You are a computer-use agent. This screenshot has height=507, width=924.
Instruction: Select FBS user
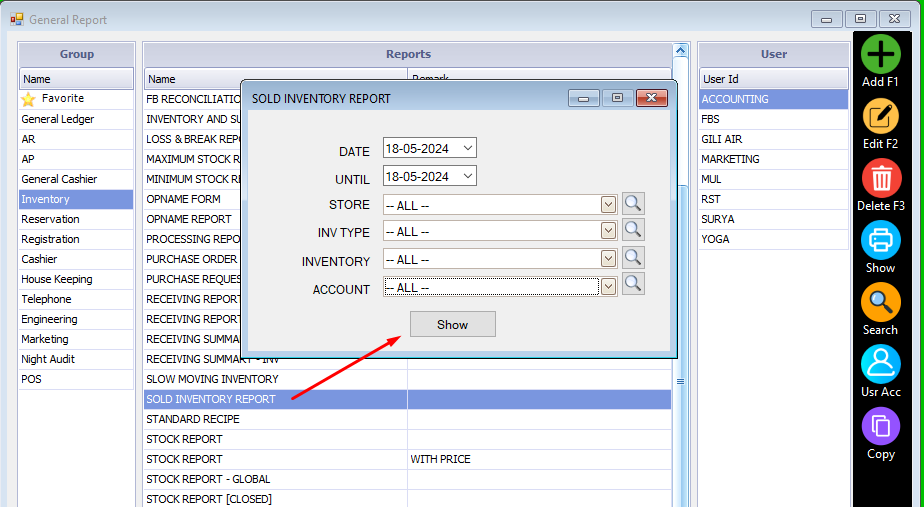coord(773,119)
